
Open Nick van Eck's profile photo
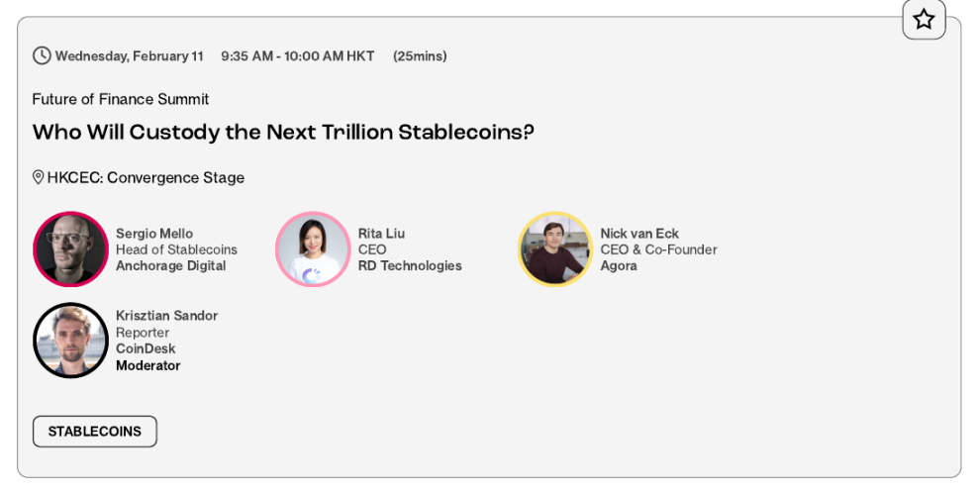(x=555, y=249)
